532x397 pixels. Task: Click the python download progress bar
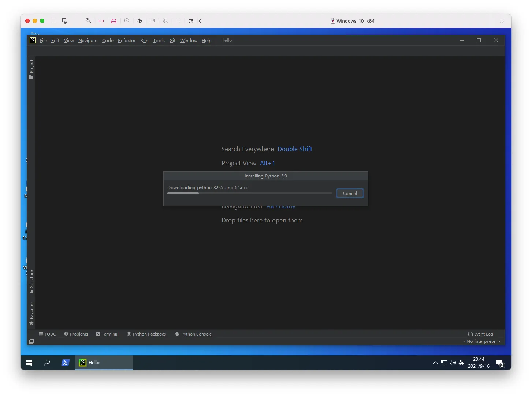249,193
